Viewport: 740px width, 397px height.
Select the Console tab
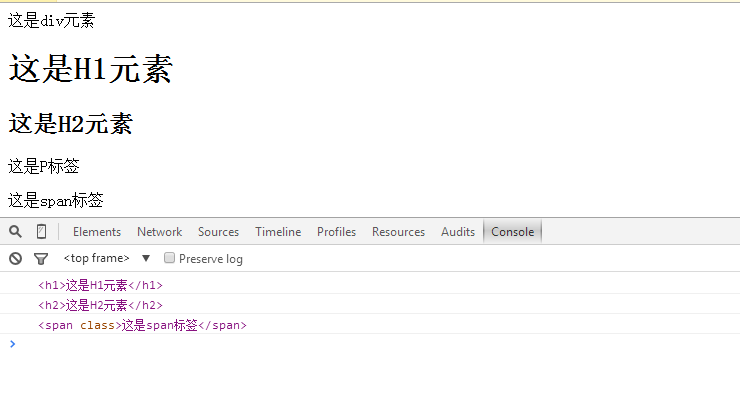(x=513, y=232)
